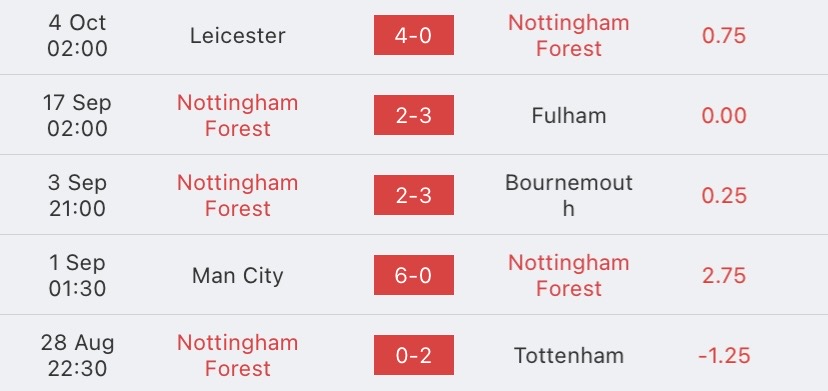Select the Tottenham team name
This screenshot has width=828, height=391.
point(569,355)
